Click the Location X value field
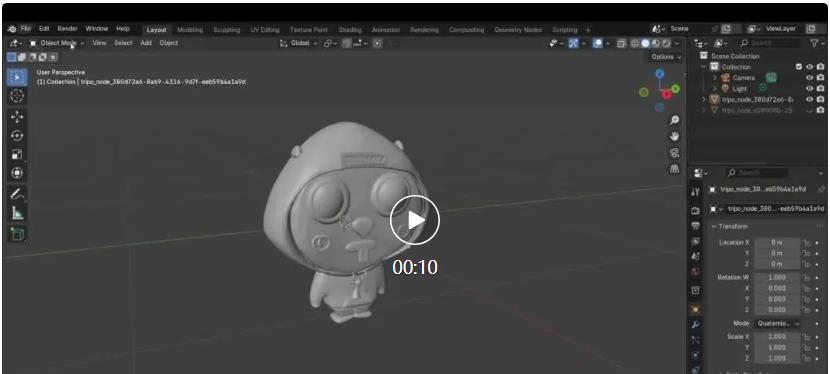Screen dimensions: 830x374 [x=777, y=242]
